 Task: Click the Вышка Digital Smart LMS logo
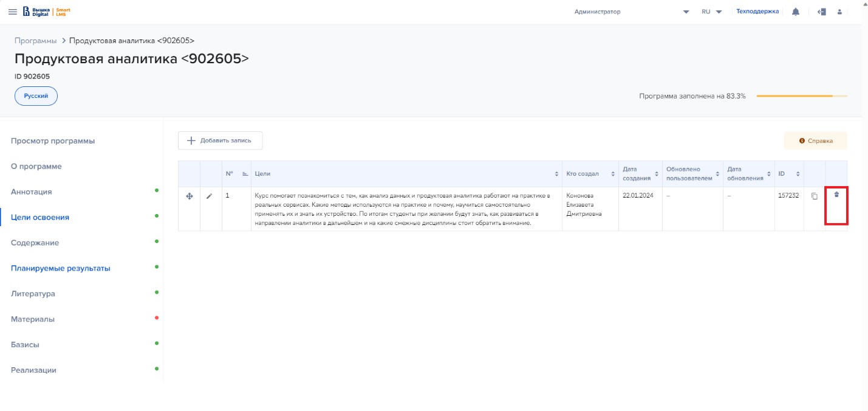tap(47, 12)
